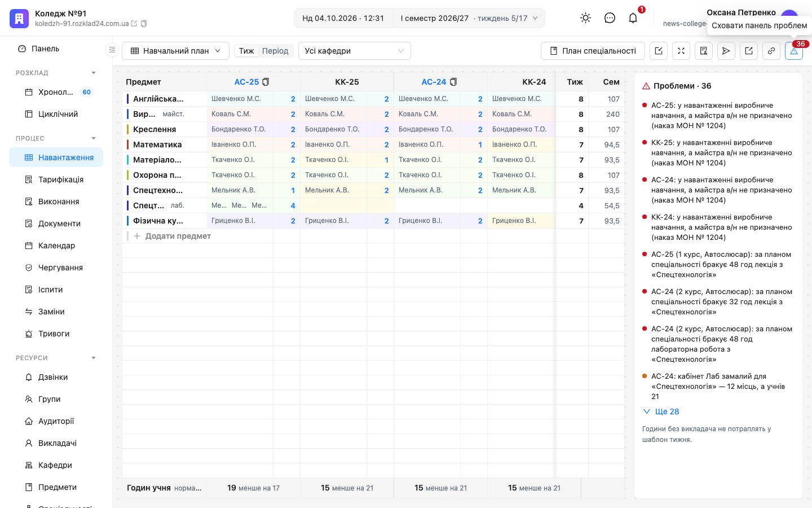Switch view to Тиж
812x508 pixels.
(246, 51)
